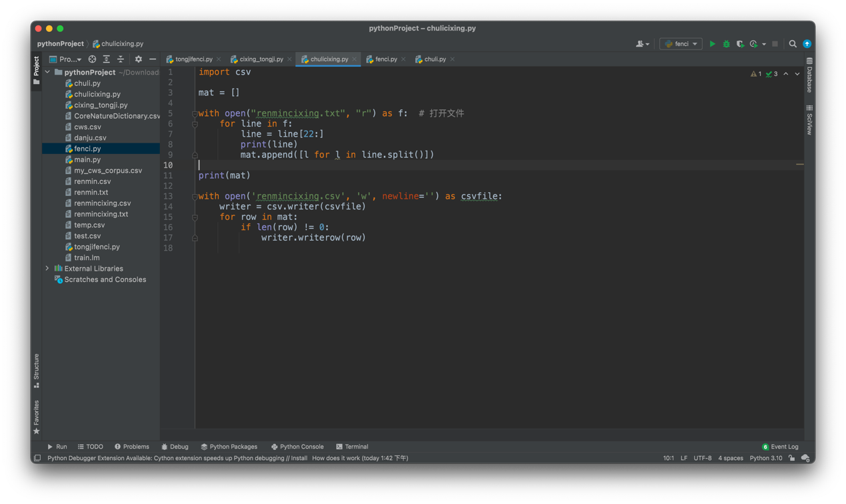846x504 pixels.
Task: Fold the with open block on line 5
Action: tap(195, 113)
